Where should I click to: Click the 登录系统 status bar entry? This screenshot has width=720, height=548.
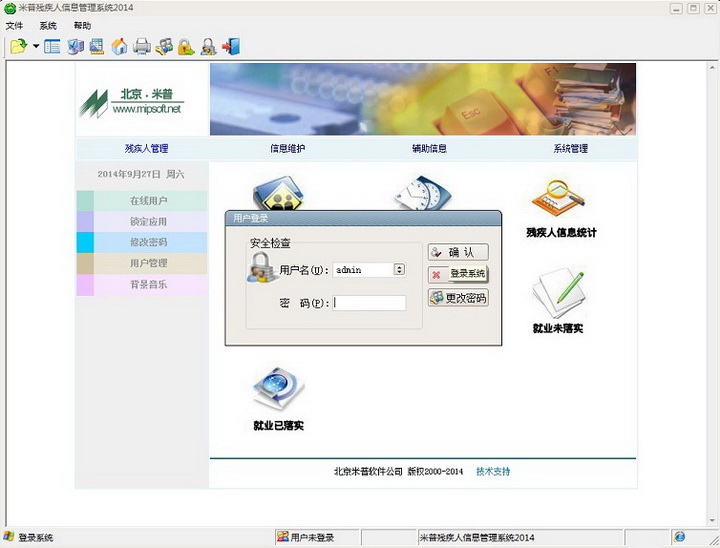click(x=35, y=537)
